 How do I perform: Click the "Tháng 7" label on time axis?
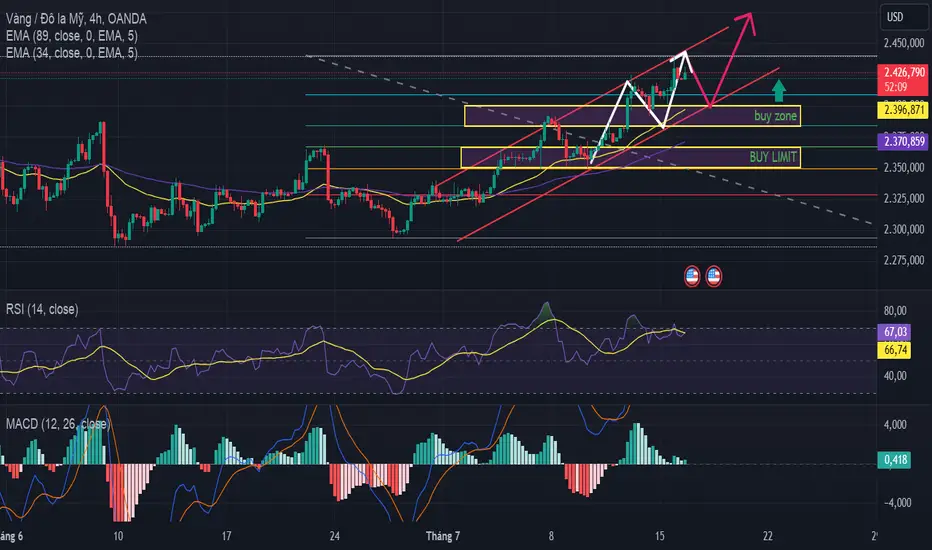click(x=443, y=536)
